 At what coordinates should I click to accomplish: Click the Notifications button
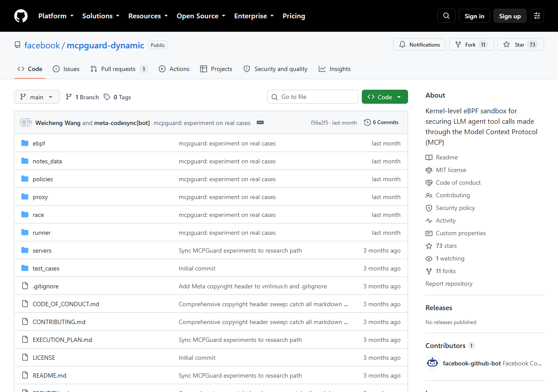419,44
